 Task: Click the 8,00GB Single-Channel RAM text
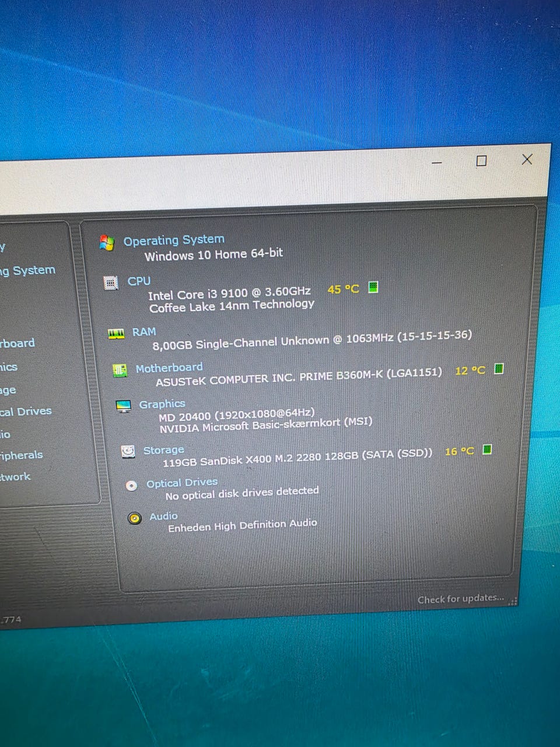(312, 340)
